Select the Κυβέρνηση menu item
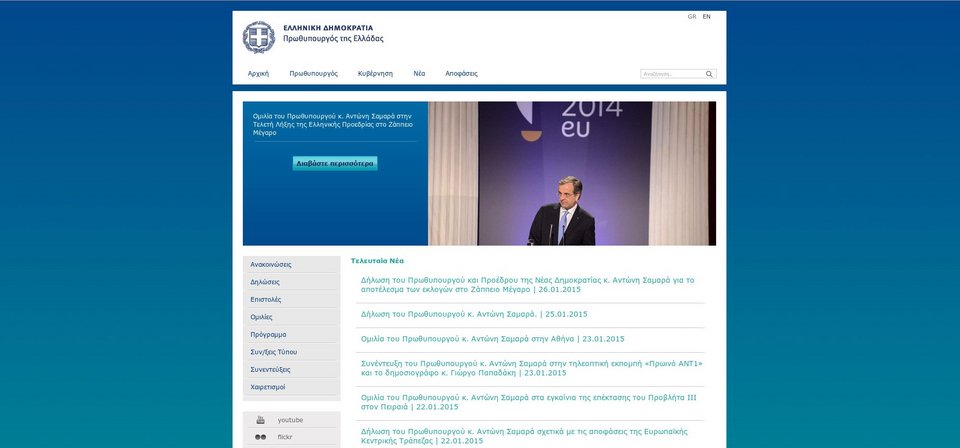The image size is (960, 448). click(x=375, y=74)
